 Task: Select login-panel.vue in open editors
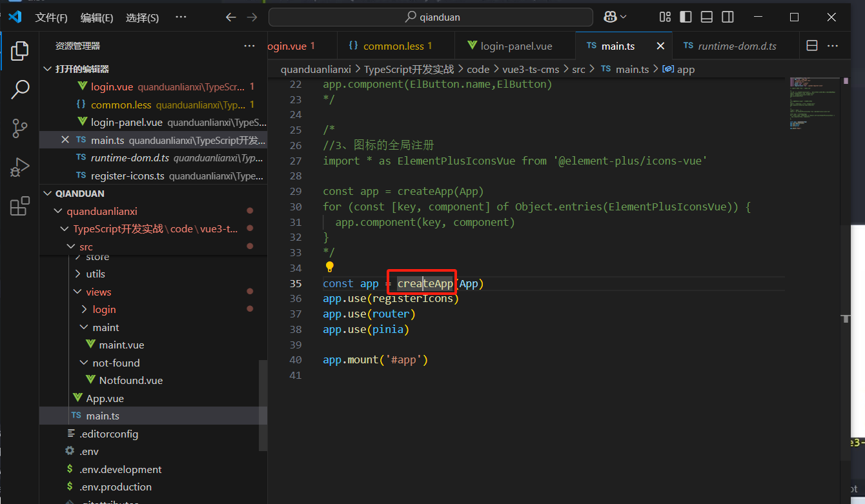(153, 122)
